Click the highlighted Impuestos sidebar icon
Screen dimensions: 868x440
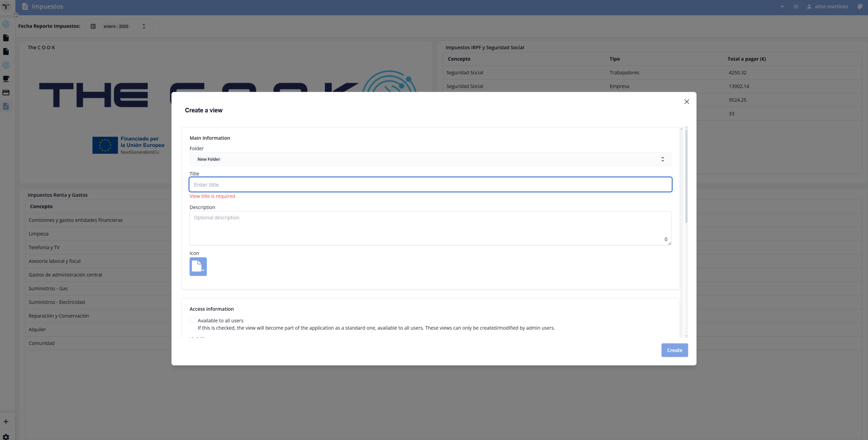point(6,106)
